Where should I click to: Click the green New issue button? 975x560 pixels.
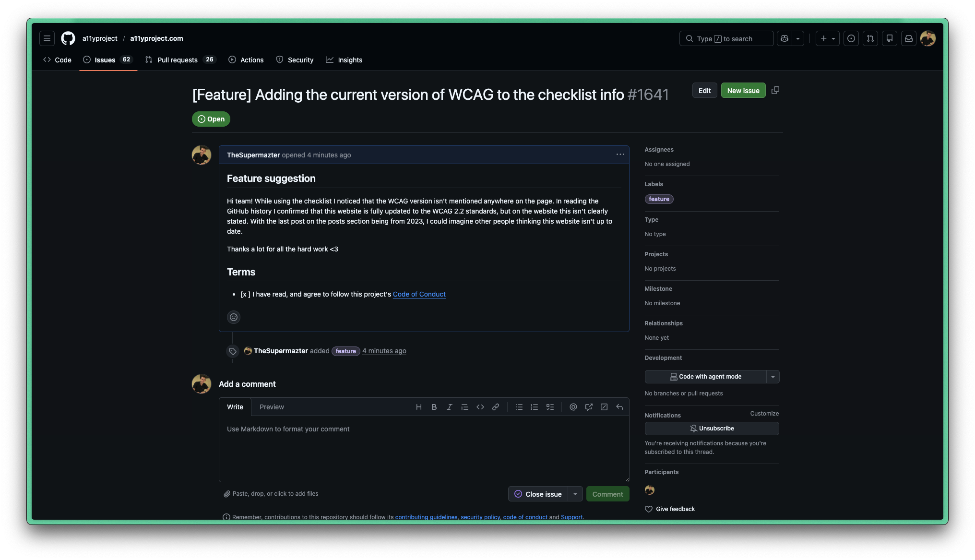coord(743,90)
